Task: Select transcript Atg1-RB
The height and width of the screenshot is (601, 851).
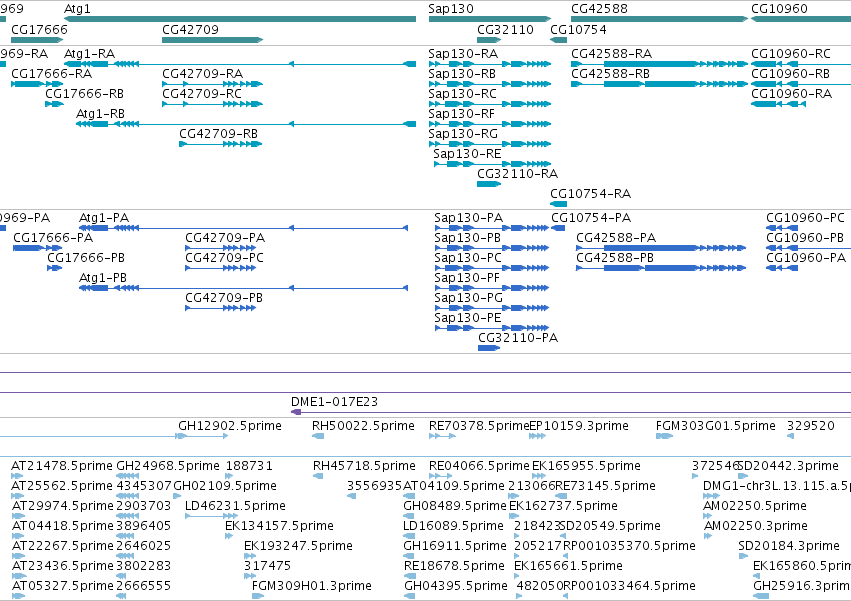Action: coord(246,124)
